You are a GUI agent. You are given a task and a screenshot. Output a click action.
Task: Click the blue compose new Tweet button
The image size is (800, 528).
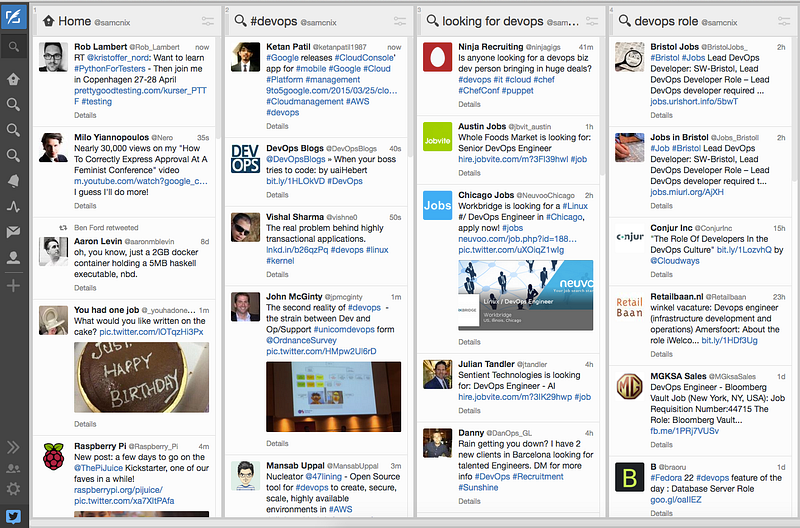[13, 17]
